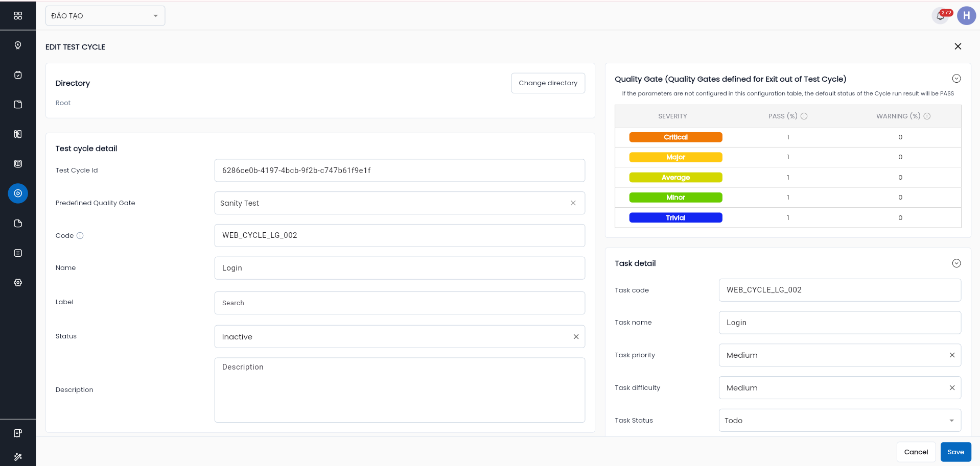Open the dashboard grid icon in sidebar

pyautogui.click(x=18, y=16)
